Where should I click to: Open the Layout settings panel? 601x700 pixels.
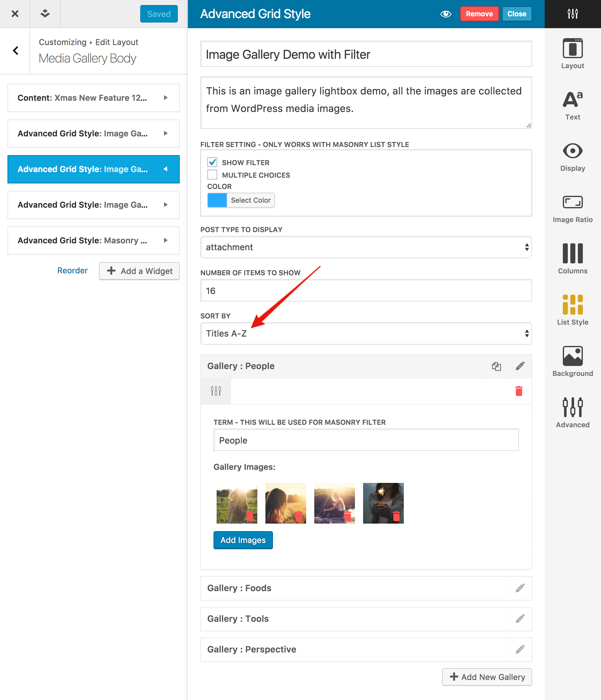click(x=573, y=54)
